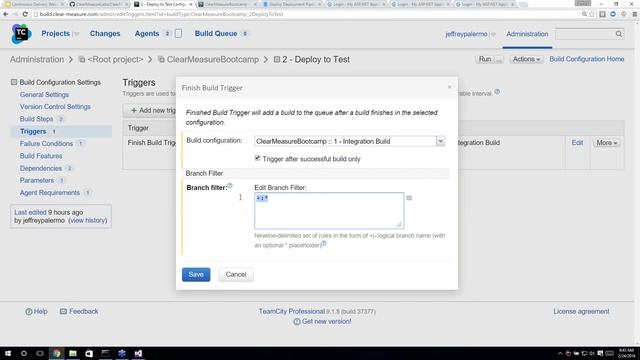Click the browser address bar
640x360 pixels.
[306, 14]
